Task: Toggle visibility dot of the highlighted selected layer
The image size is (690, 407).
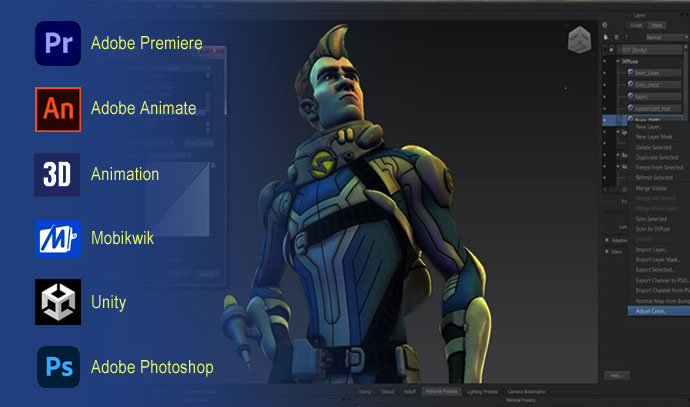Action: [x=605, y=120]
